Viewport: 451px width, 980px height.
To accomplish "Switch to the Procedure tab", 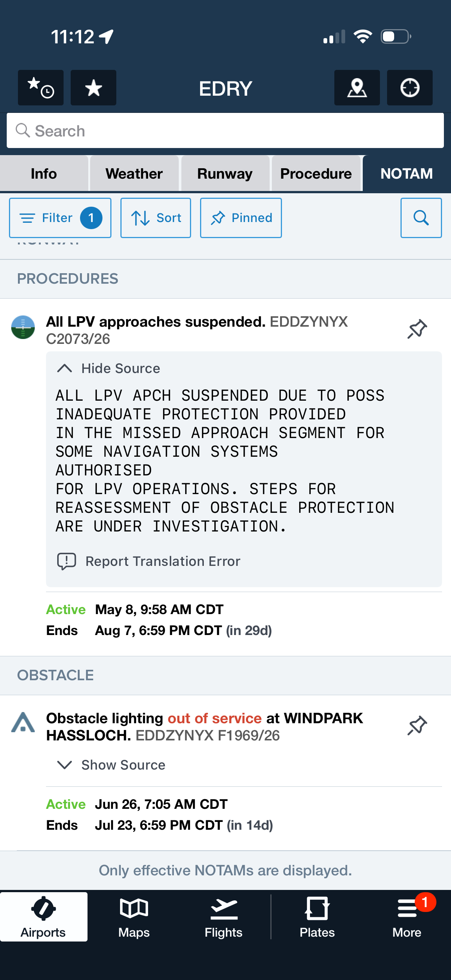I will point(316,173).
